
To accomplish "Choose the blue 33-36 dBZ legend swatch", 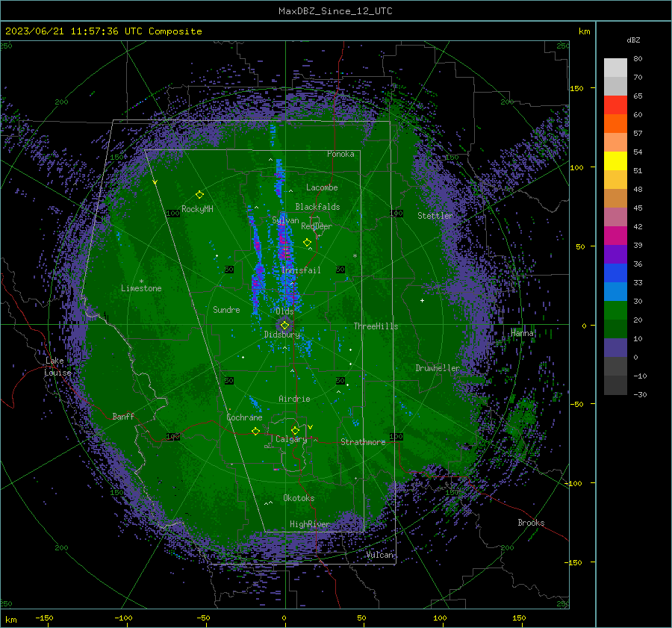I will point(615,273).
